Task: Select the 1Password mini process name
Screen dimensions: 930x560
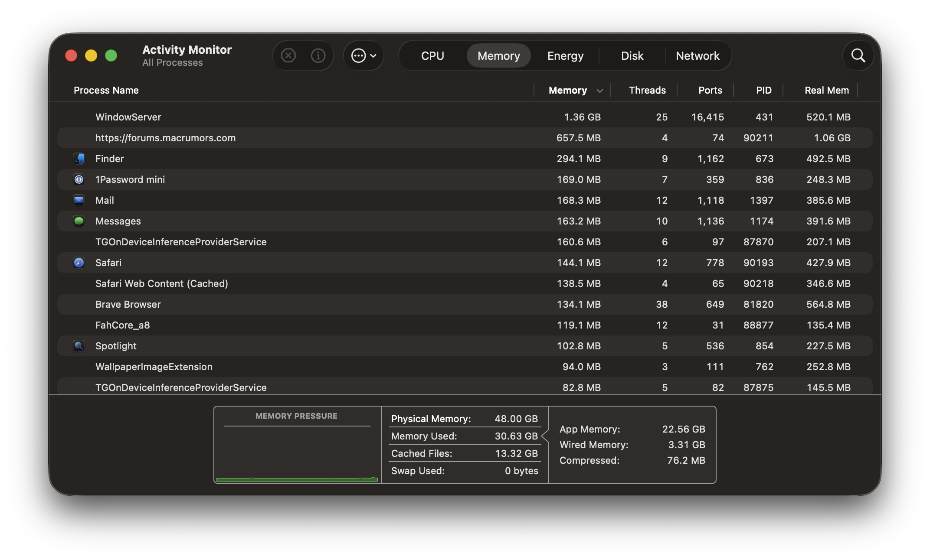Action: tap(130, 179)
